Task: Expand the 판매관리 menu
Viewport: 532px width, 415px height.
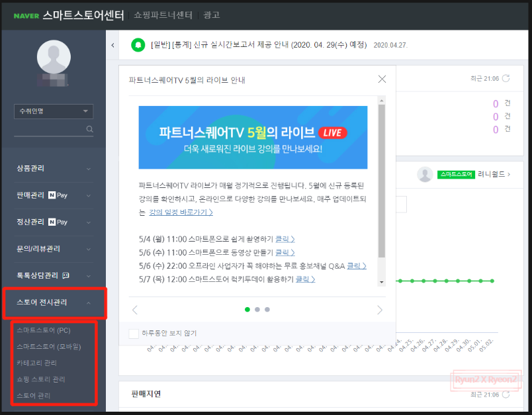Action: click(x=54, y=195)
